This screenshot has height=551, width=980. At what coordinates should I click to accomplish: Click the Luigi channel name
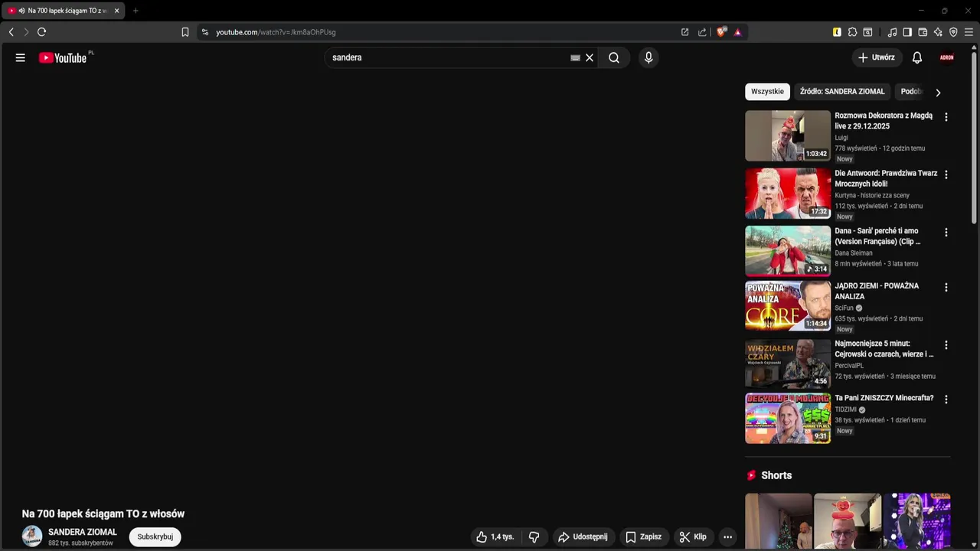841,138
